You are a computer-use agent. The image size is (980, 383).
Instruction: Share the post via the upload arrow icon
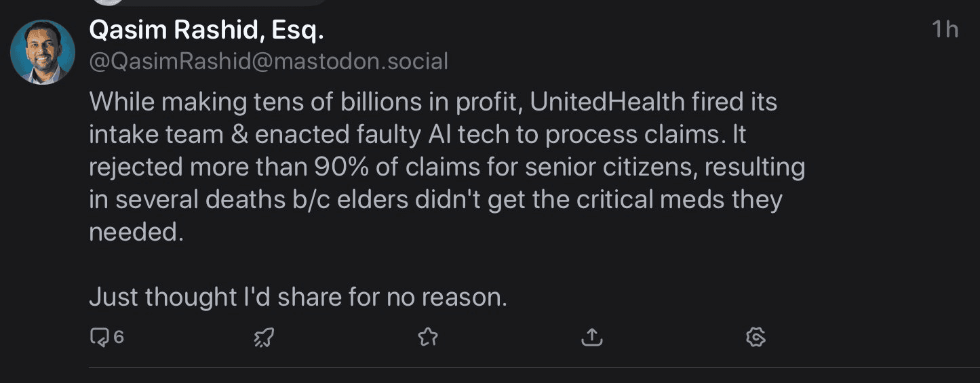point(592,336)
